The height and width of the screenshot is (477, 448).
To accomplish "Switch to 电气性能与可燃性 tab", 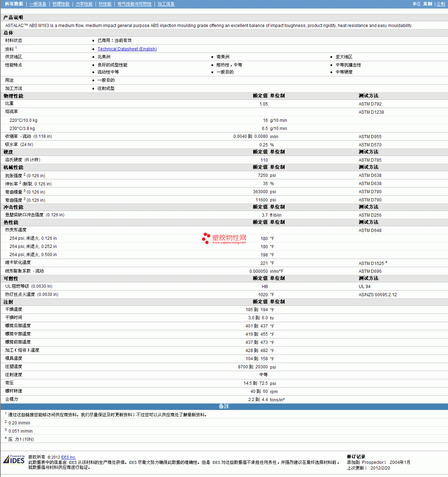I will pos(134,4).
